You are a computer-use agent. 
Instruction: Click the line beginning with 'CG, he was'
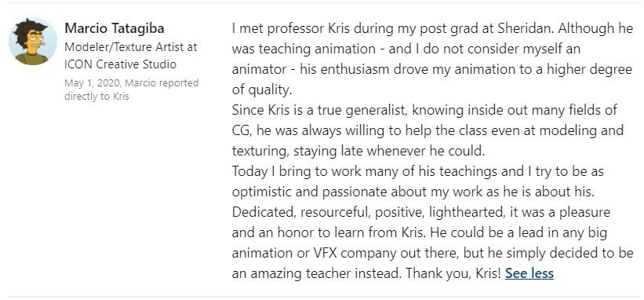tap(428, 130)
